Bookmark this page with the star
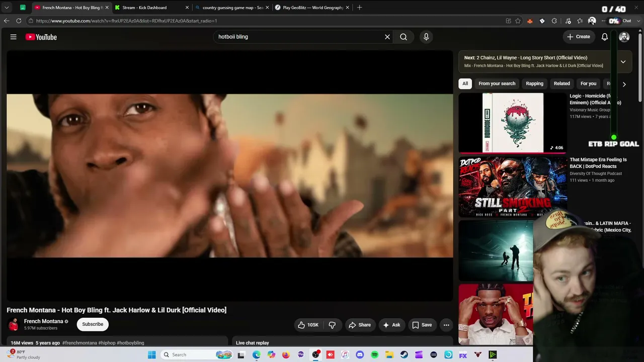The image size is (644, 362). [518, 21]
